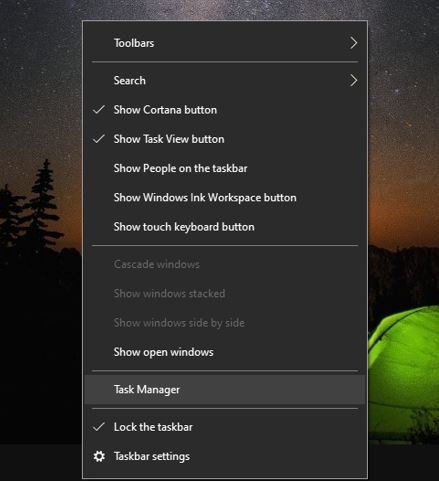The width and height of the screenshot is (439, 483).
Task: Enable Show touch keyboard button
Action: pyautogui.click(x=225, y=227)
